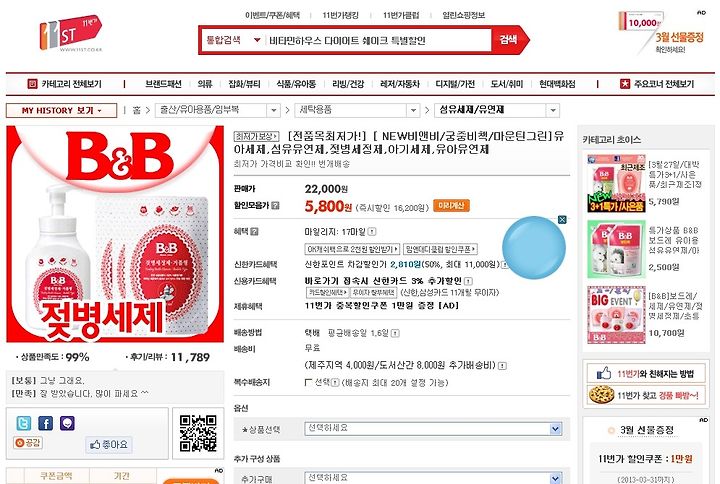720x484 pixels.
Task: Open the 할인모음가 help question icon
Action: 275,206
